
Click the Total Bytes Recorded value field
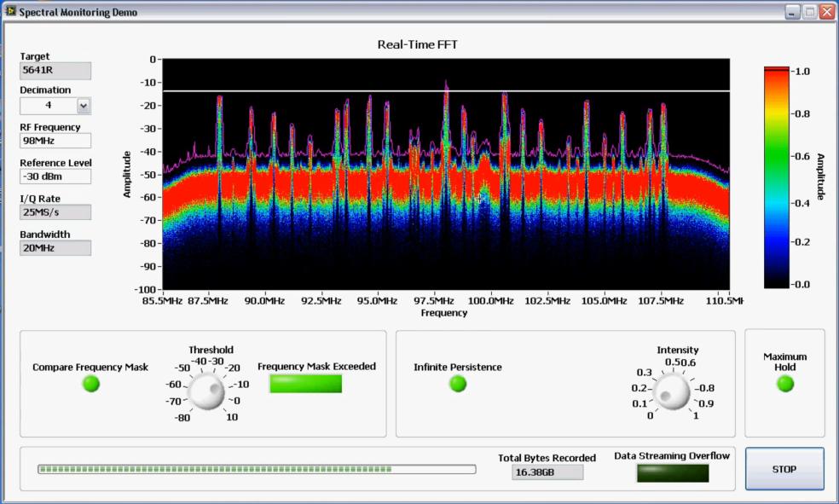point(547,472)
